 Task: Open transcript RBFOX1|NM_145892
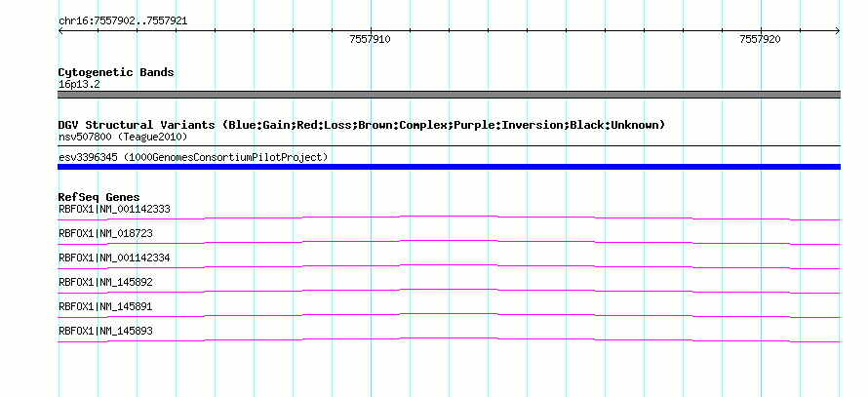[105, 282]
